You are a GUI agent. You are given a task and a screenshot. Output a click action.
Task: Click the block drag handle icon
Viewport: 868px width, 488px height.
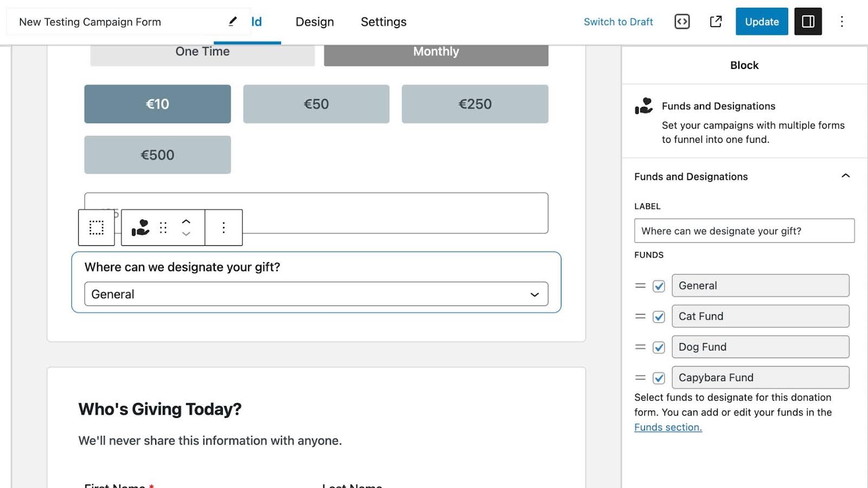(x=163, y=227)
